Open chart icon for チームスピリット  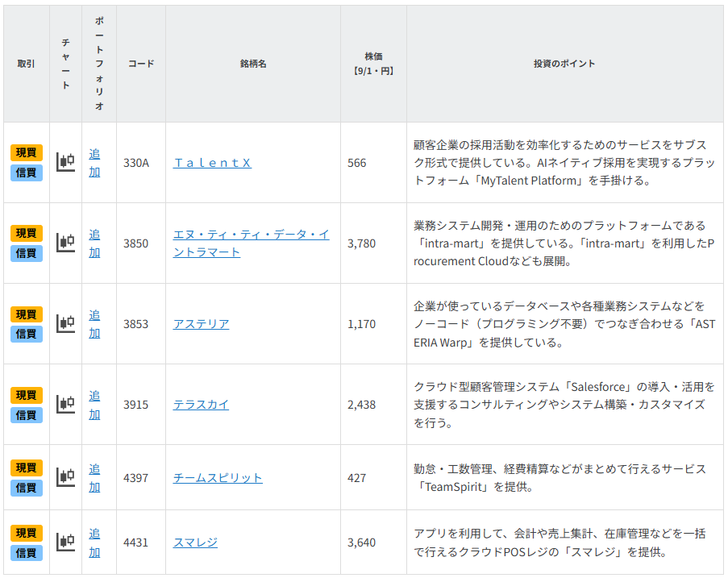pyautogui.click(x=65, y=477)
